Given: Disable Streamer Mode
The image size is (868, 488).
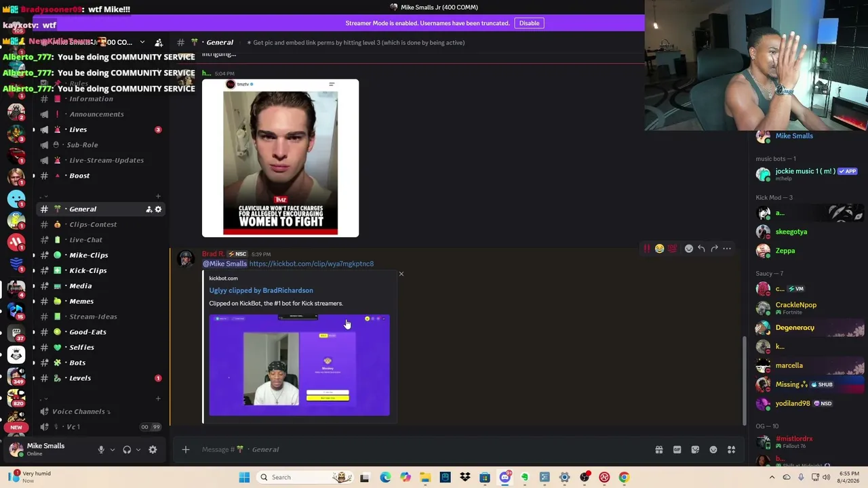Looking at the screenshot, I should (x=529, y=23).
